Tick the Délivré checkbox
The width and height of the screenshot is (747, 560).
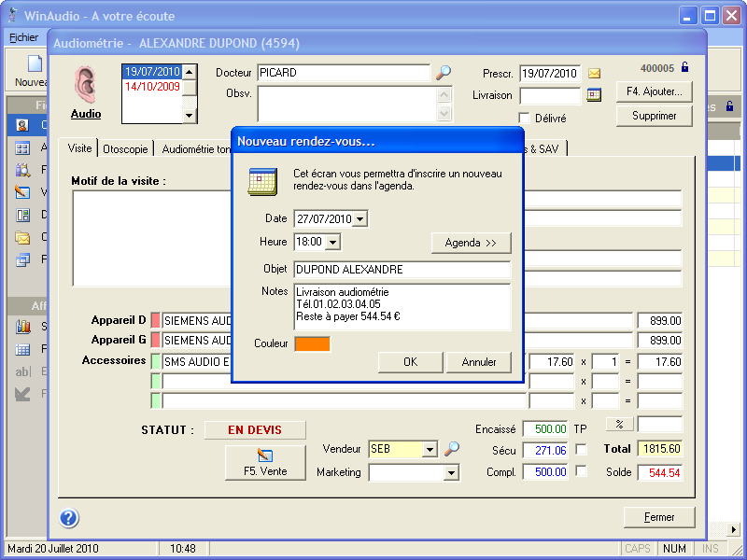[x=525, y=118]
